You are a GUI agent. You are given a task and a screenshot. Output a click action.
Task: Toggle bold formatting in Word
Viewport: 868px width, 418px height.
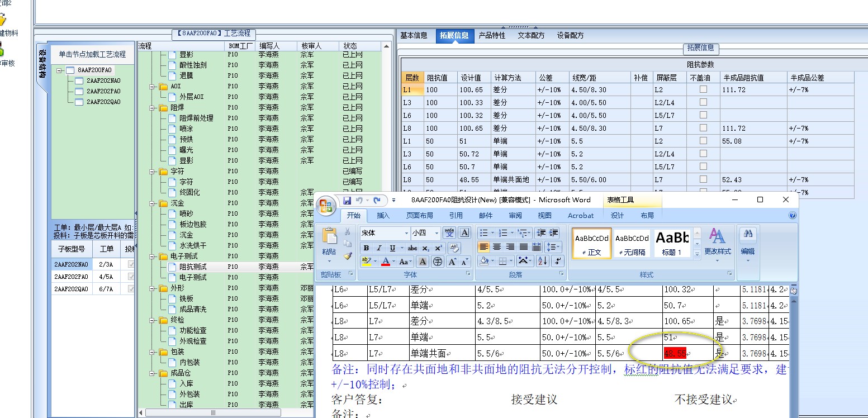[366, 248]
